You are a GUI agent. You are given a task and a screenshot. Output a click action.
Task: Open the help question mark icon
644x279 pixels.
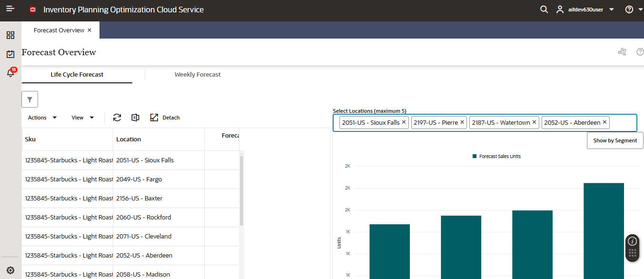click(x=629, y=10)
